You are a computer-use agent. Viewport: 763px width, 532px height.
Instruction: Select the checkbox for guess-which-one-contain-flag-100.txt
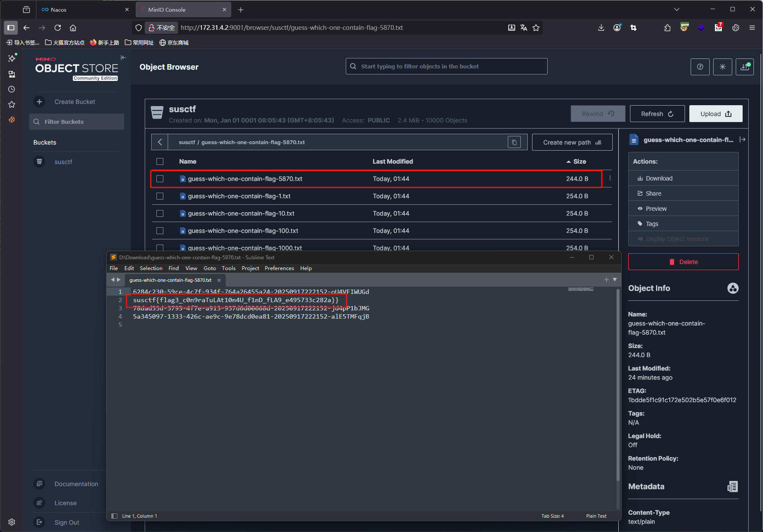[160, 231]
